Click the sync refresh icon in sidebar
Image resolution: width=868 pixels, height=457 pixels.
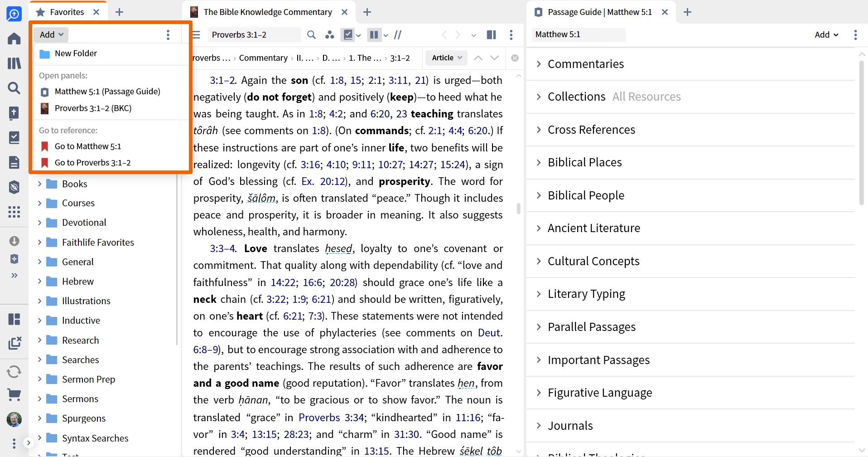pos(14,372)
